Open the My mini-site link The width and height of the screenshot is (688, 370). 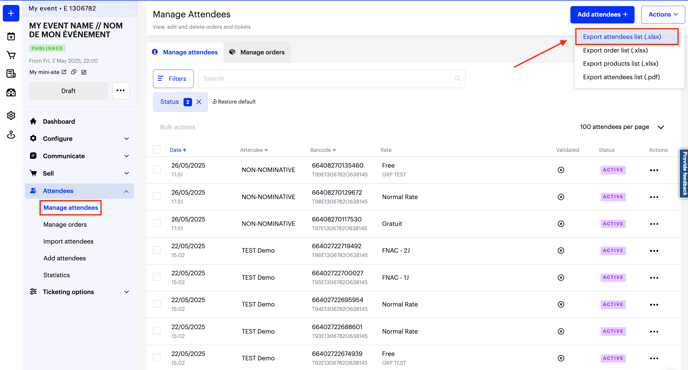[44, 72]
